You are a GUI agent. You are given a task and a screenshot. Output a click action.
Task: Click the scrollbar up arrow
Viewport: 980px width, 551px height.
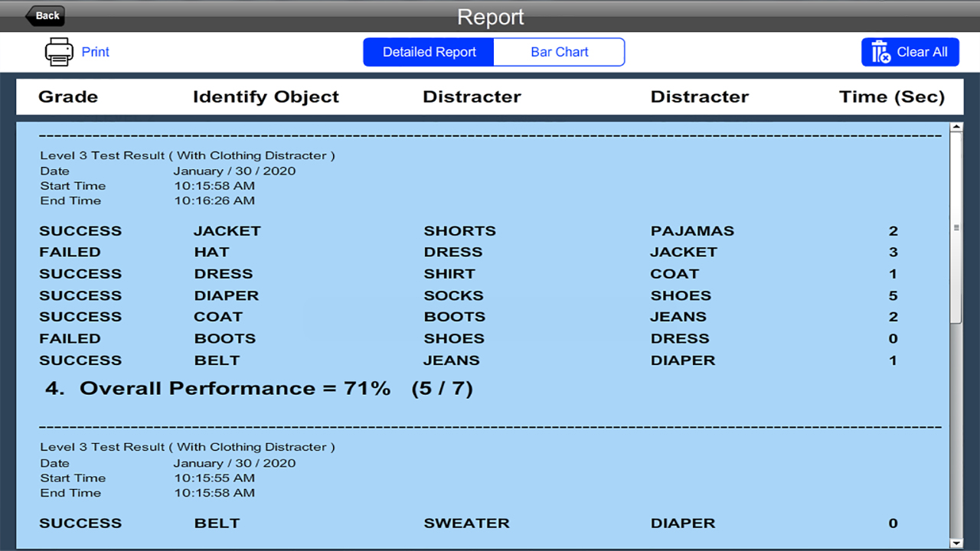pyautogui.click(x=955, y=128)
